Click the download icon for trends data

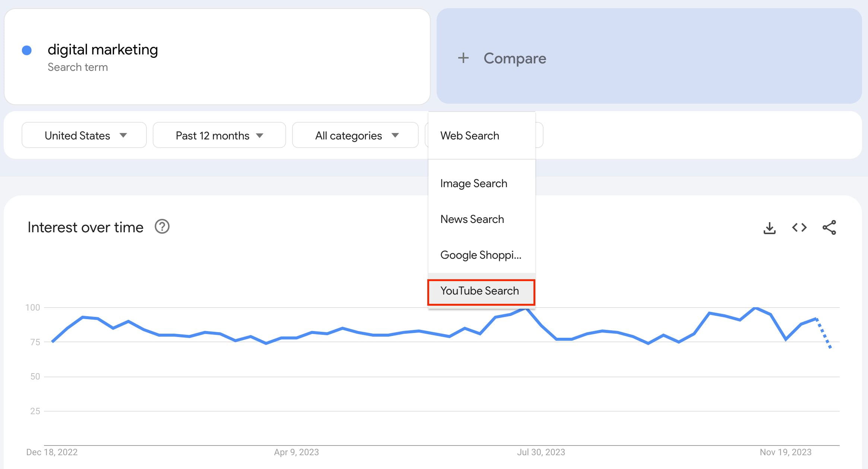coord(770,227)
